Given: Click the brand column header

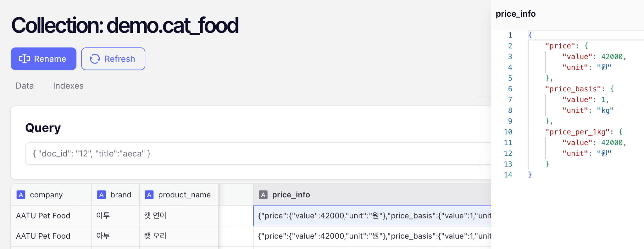Looking at the screenshot, I should (x=121, y=195).
